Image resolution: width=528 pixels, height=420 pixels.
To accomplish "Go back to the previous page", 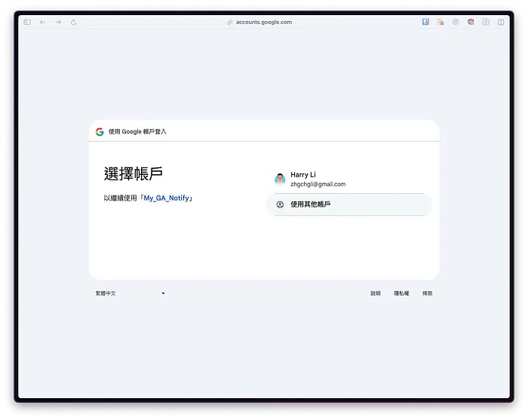I will [x=43, y=22].
